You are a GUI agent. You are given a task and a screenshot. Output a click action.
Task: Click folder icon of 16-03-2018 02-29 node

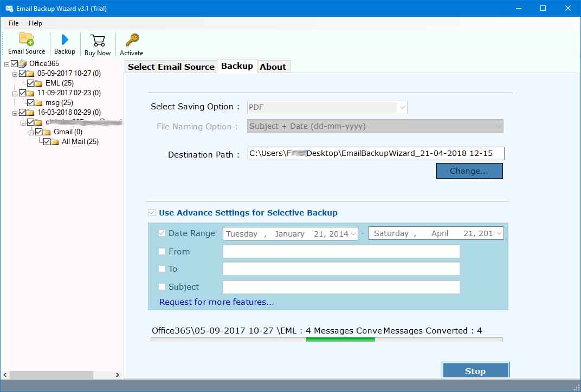[30, 113]
